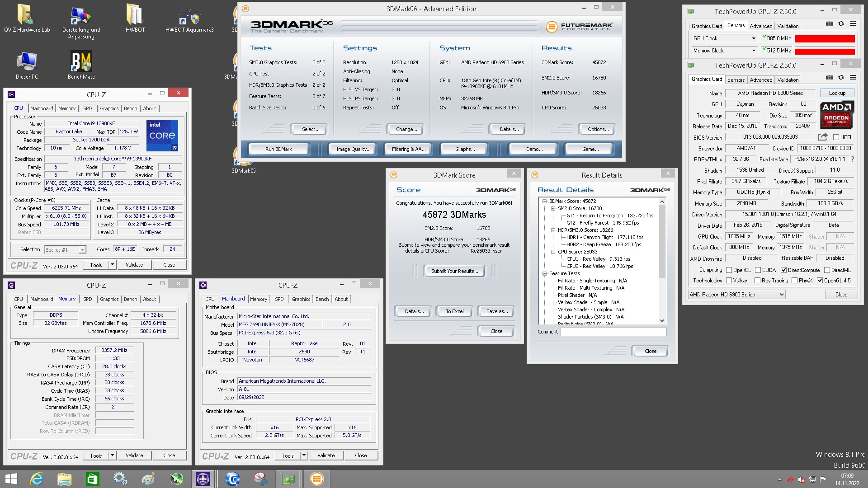Click the camera icon in GPU-Z Graphics Card window
Screen dimensions: 868x488
pos(830,78)
